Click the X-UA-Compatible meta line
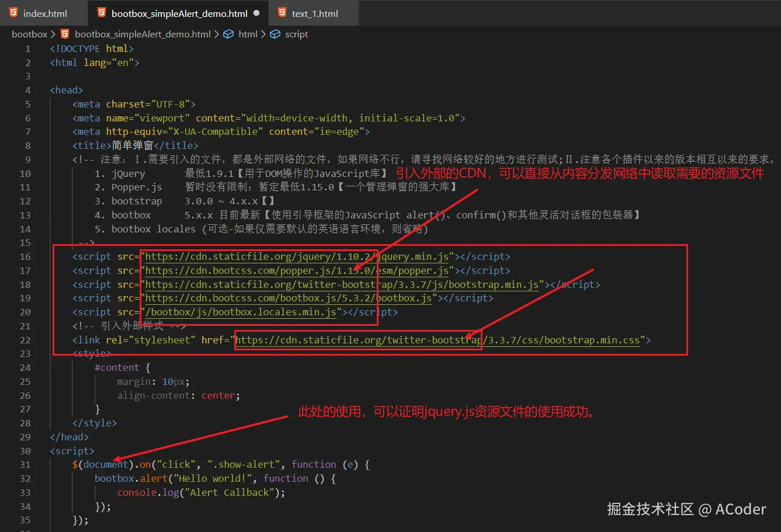Image resolution: width=781 pixels, height=532 pixels. pos(221,132)
